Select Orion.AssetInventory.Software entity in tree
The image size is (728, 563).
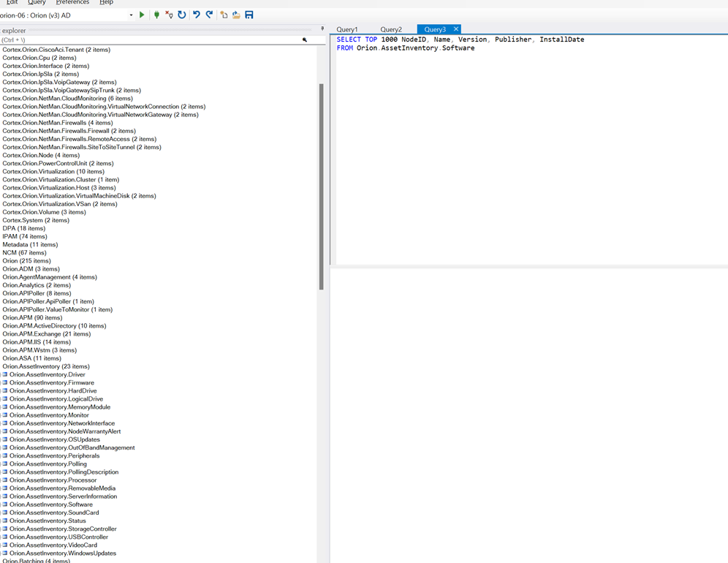pyautogui.click(x=51, y=505)
